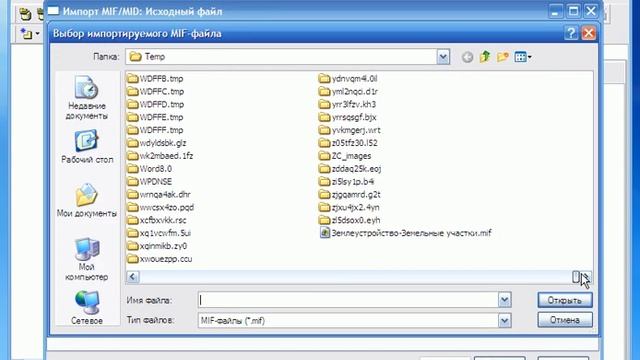This screenshot has width=640, height=360.
Task: Select the ZC_images folder
Action: coord(345,156)
